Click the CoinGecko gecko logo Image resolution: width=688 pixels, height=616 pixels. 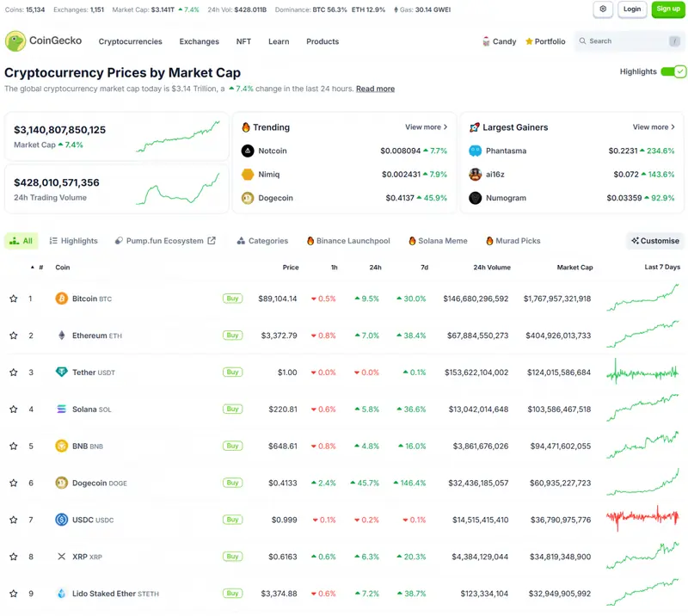point(15,41)
